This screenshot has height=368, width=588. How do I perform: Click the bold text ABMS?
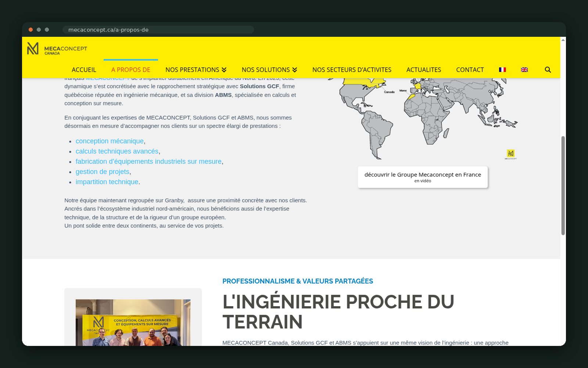(223, 95)
